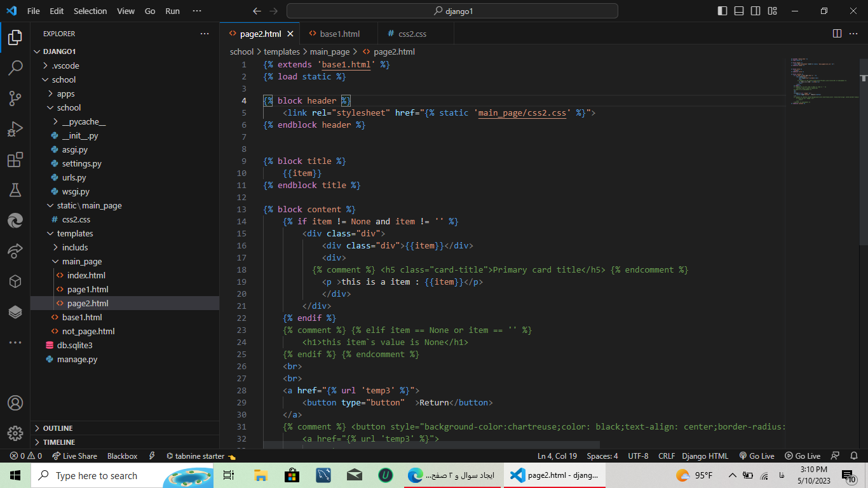Click the split editor right icon
The image size is (868, 488).
tap(837, 34)
